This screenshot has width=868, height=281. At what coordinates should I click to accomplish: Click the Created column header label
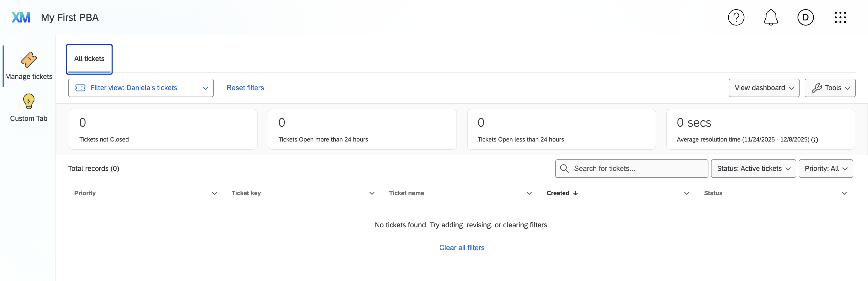coord(558,193)
